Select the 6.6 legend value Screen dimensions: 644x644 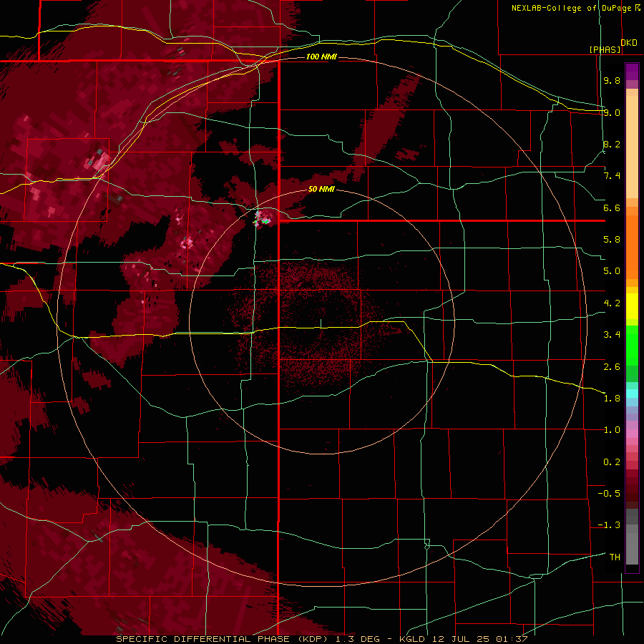tap(612, 208)
